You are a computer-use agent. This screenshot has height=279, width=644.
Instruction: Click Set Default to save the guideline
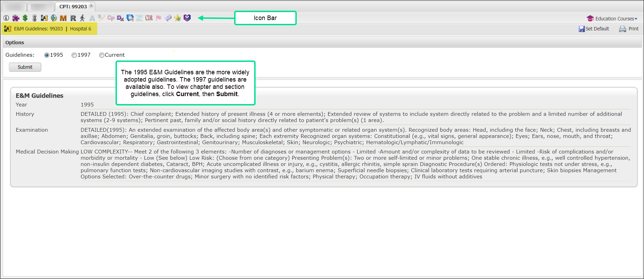594,29
